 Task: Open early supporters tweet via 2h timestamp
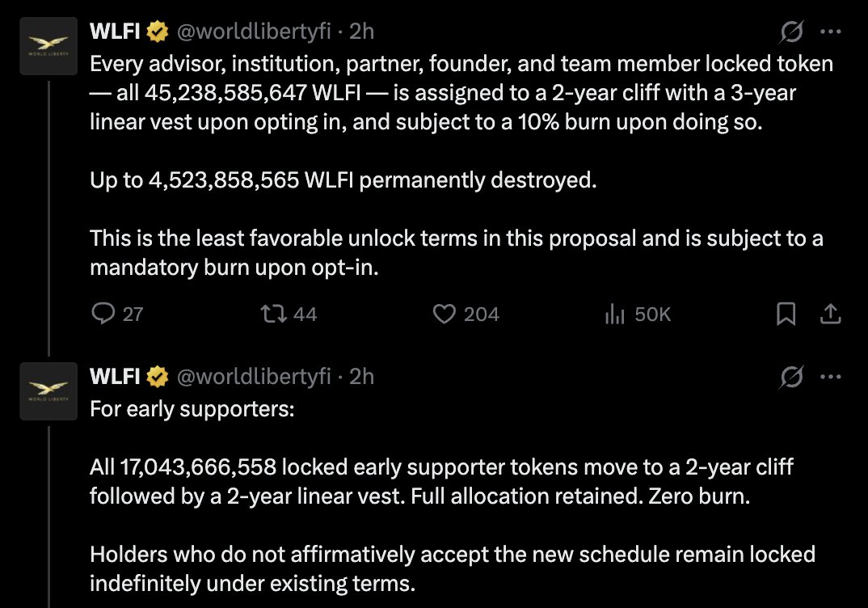[361, 376]
